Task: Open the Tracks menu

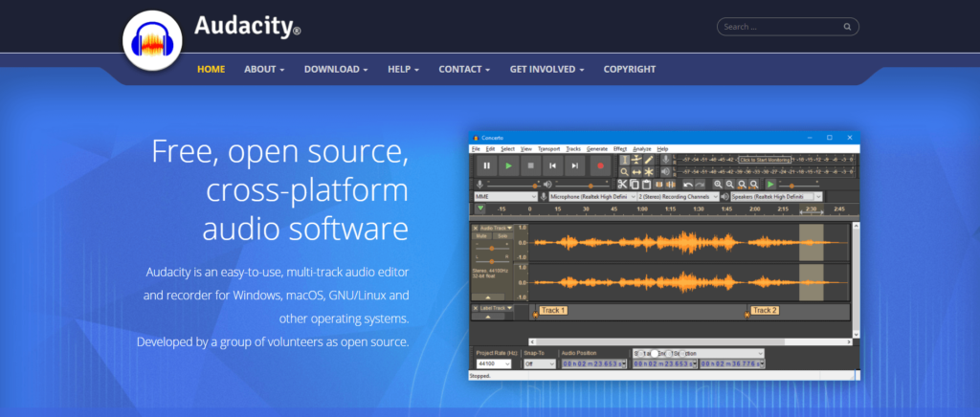Action: pos(573,149)
